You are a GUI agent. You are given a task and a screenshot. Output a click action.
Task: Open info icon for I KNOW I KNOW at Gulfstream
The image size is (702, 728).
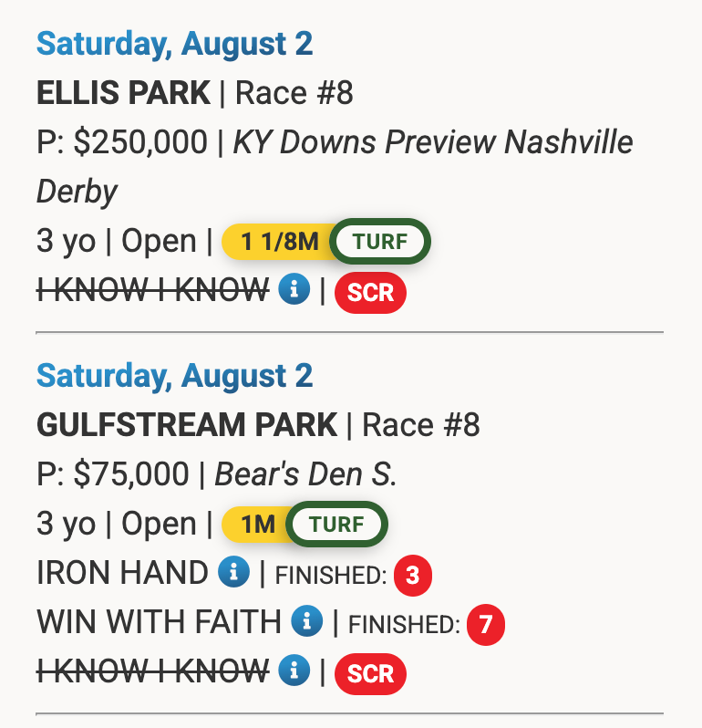point(294,671)
